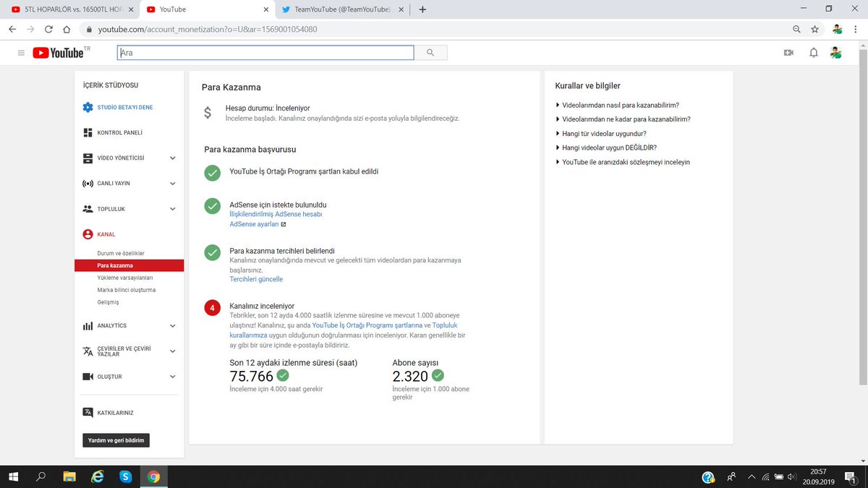The height and width of the screenshot is (488, 868).
Task: Open the YouTube hamburger guide menu
Action: tap(21, 53)
